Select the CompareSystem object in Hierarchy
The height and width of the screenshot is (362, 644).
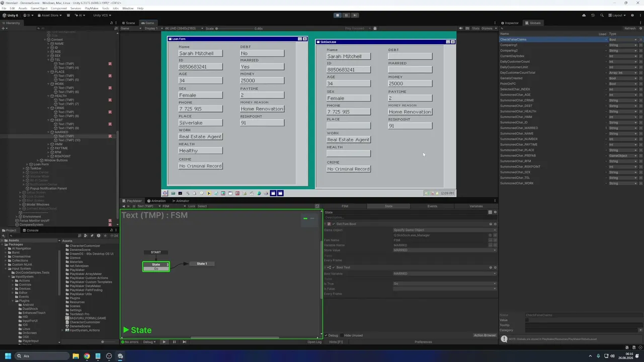click(31, 225)
